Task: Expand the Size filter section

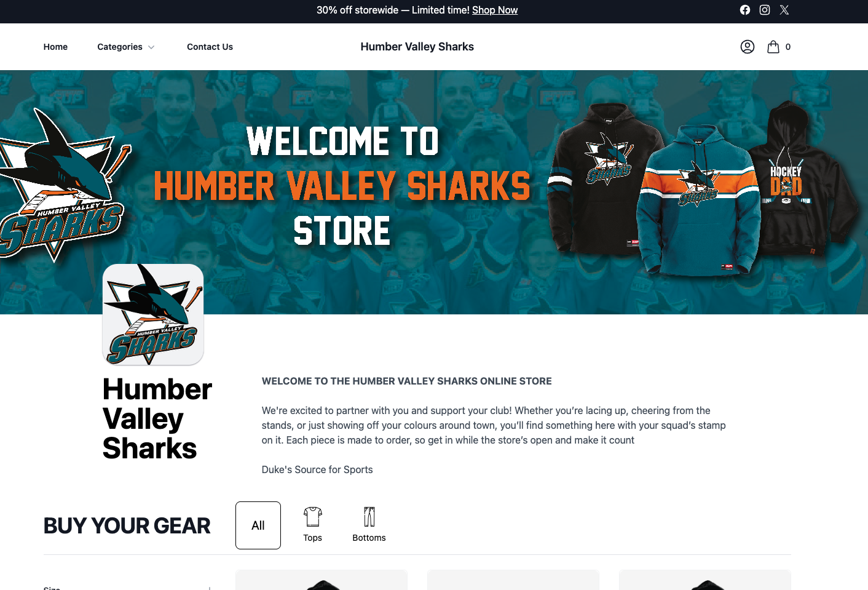Action: (x=127, y=588)
